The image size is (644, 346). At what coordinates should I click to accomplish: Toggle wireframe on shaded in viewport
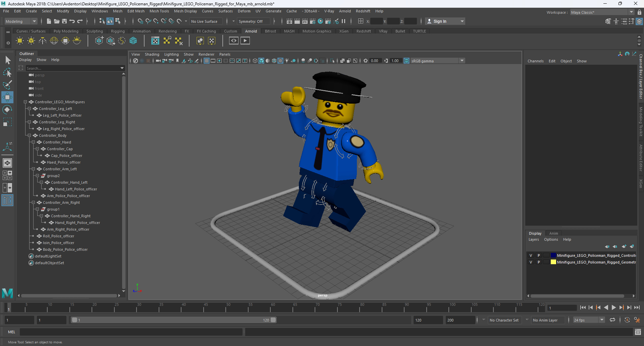274,61
